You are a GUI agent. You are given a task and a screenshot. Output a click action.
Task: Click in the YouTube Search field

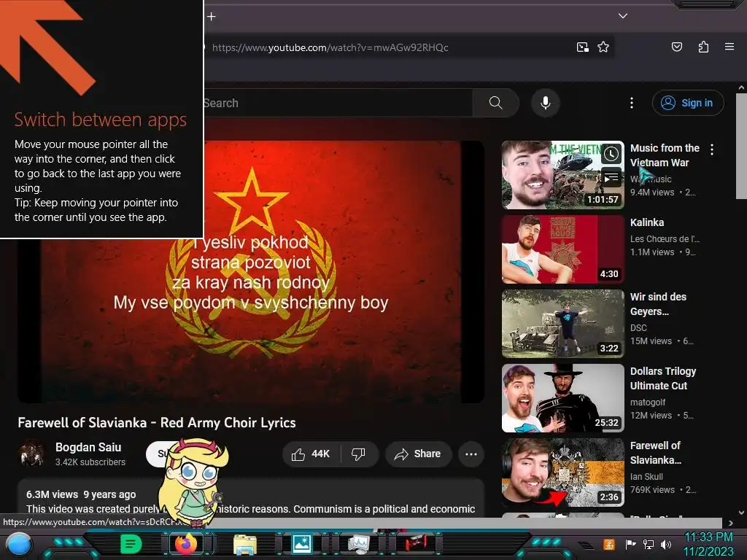[x=337, y=103]
